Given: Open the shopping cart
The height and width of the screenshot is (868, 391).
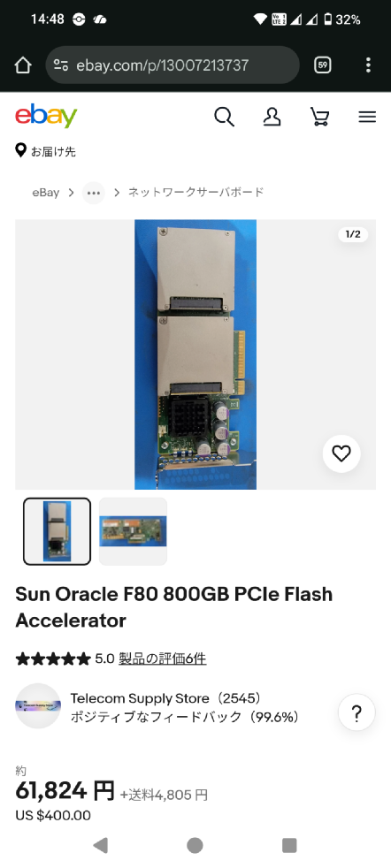Looking at the screenshot, I should pos(319,117).
